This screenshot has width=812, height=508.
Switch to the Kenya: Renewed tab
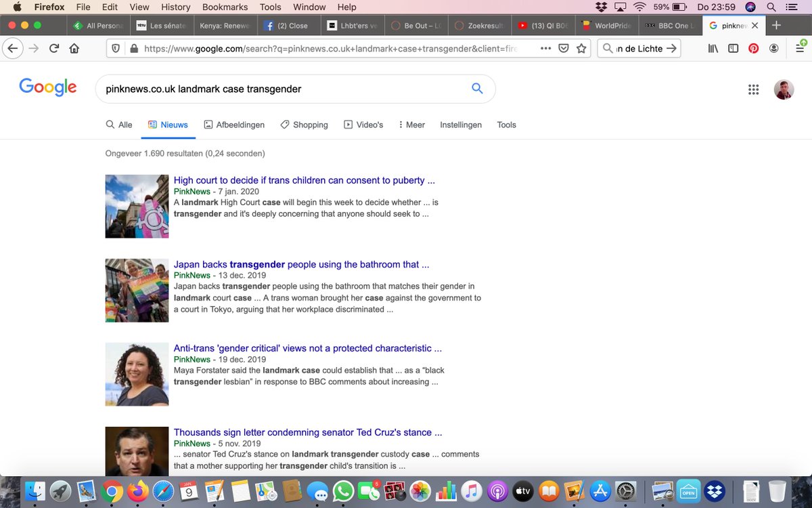(224, 26)
